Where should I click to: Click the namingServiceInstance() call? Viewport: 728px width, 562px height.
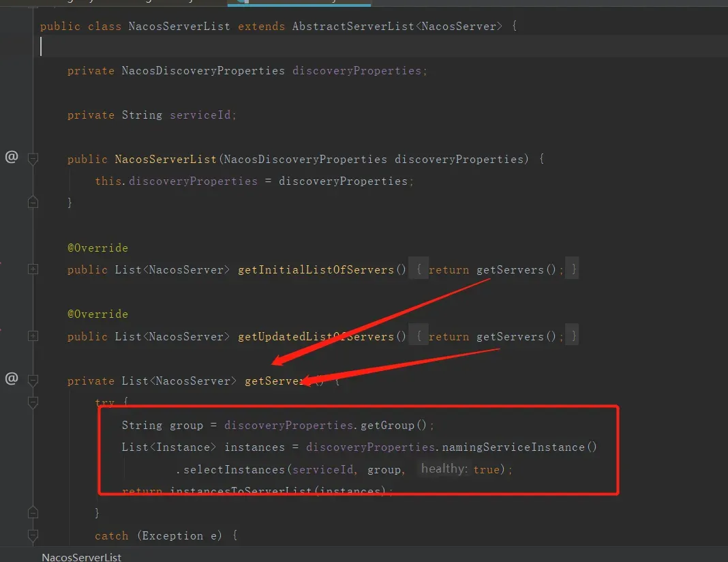tap(519, 447)
